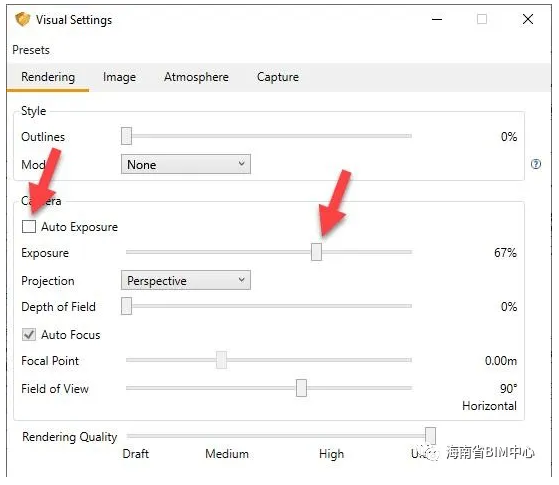The height and width of the screenshot is (485, 559).
Task: Click the Depth of Field slider handle
Action: coord(126,306)
